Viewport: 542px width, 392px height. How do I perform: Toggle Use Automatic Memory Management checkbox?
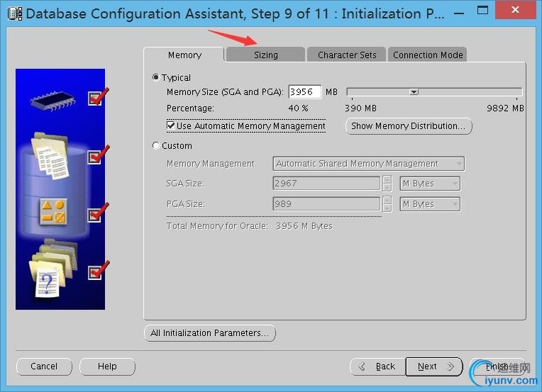click(x=171, y=125)
